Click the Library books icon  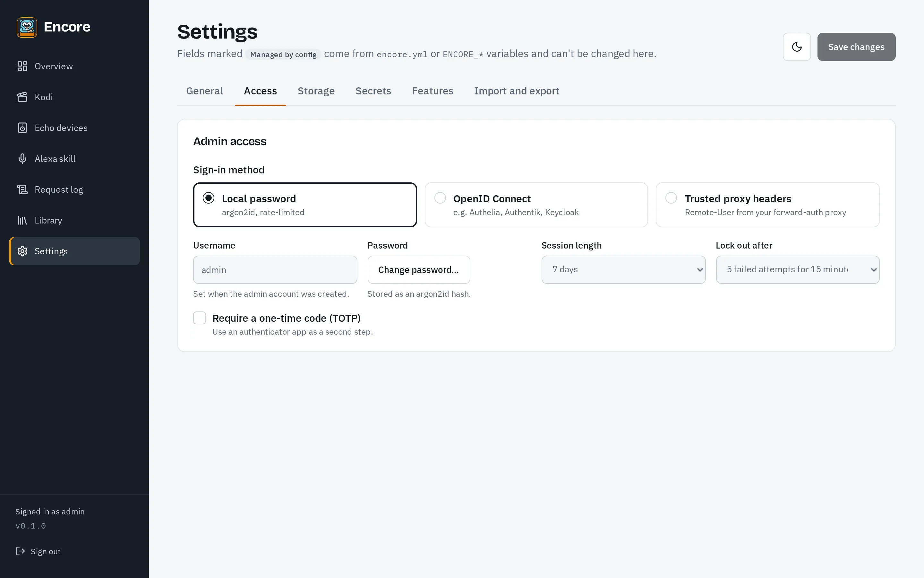22,220
